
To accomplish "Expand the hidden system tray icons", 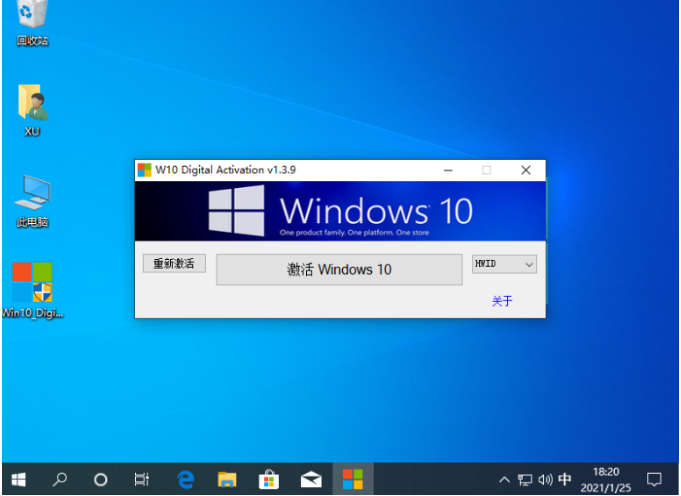I will pos(504,479).
